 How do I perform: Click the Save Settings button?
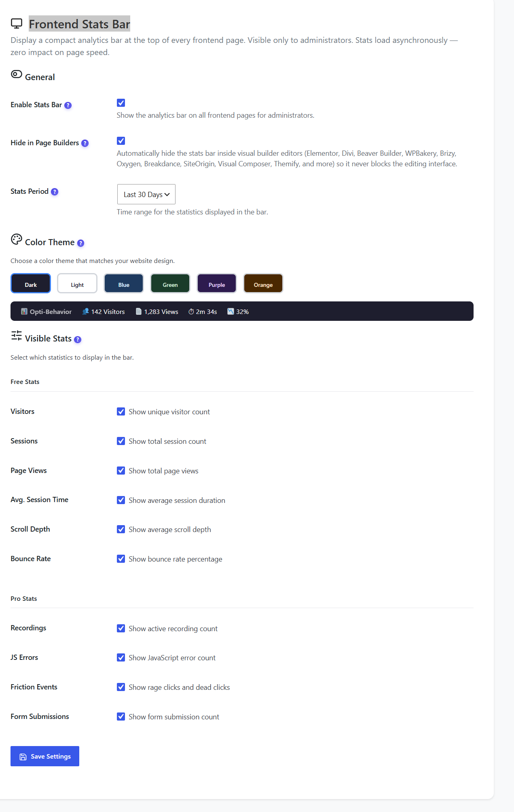pos(45,756)
